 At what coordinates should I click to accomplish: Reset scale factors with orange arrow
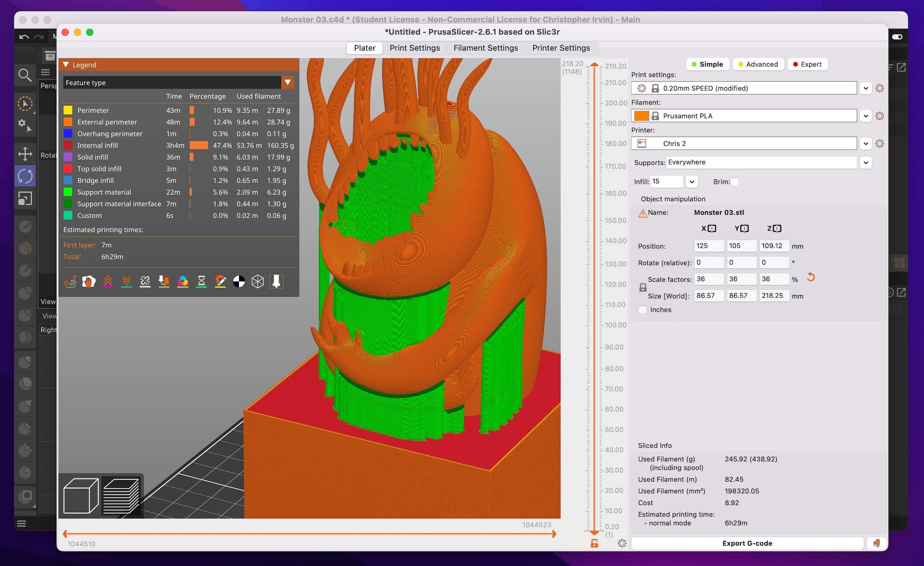[x=811, y=277]
